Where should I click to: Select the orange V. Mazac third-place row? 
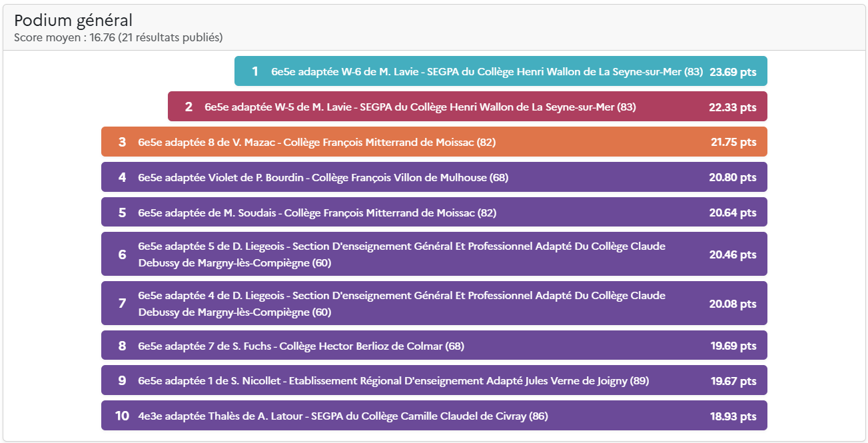(316, 142)
